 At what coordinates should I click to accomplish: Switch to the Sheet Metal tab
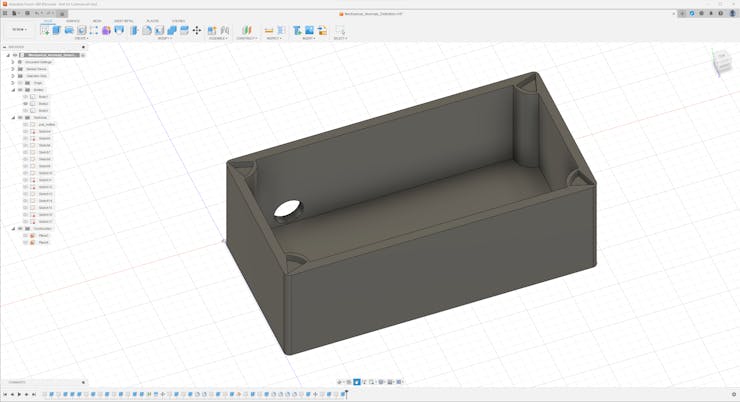coord(124,20)
